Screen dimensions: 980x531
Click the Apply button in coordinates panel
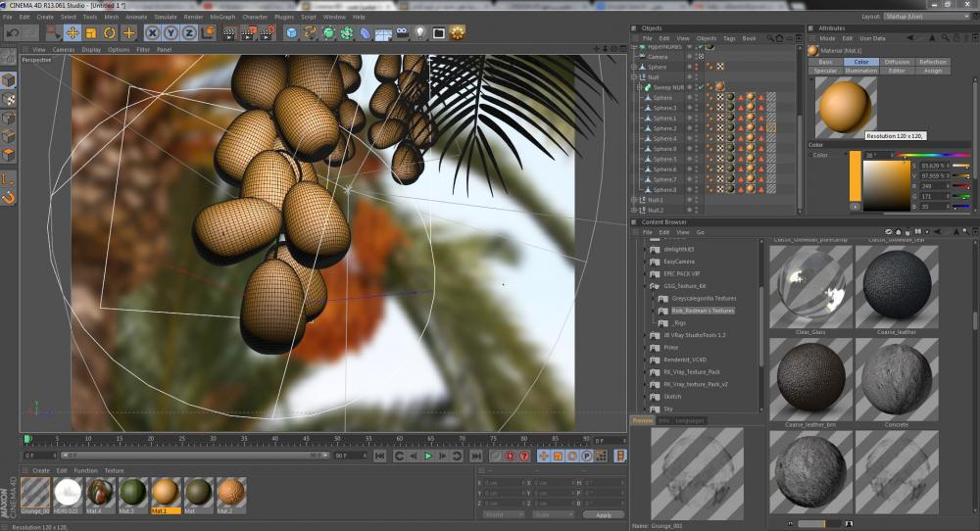(603, 514)
